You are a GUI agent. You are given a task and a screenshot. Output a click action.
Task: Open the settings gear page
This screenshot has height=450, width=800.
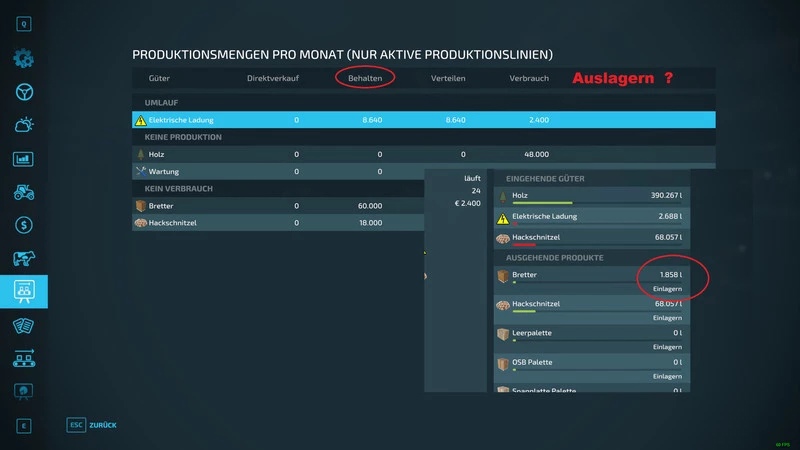click(x=24, y=58)
